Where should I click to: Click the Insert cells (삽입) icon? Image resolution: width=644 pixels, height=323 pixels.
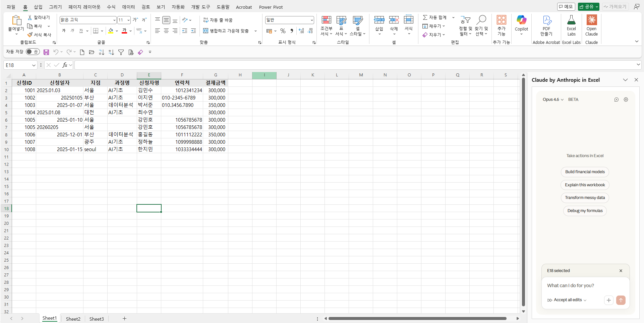point(379,20)
